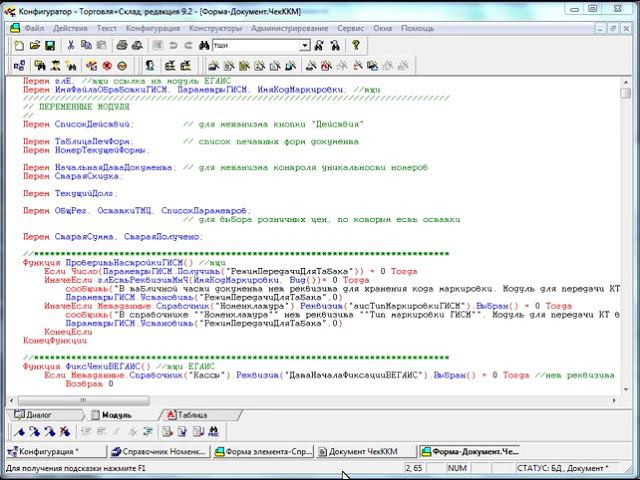The width and height of the screenshot is (640, 480).
Task: Open the Администрирование menu
Action: tap(292, 29)
